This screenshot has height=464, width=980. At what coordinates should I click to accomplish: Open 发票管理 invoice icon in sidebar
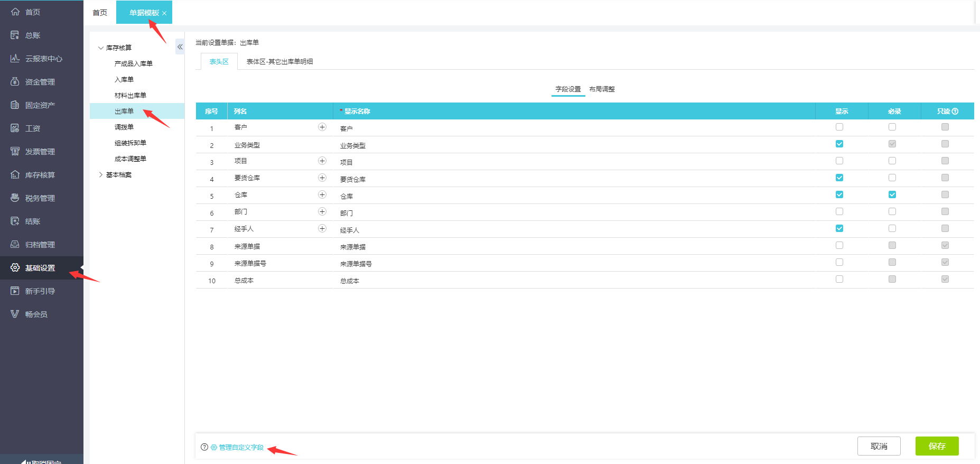click(x=15, y=152)
